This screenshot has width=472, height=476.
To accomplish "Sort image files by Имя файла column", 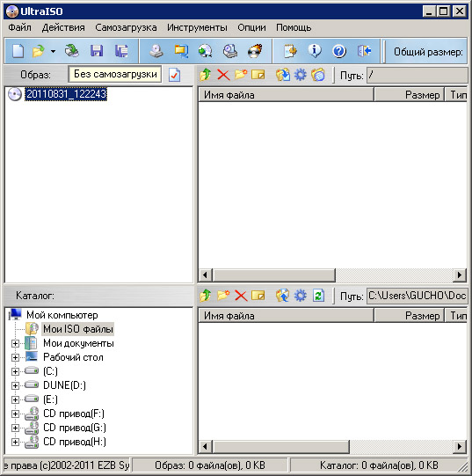I will 286,95.
